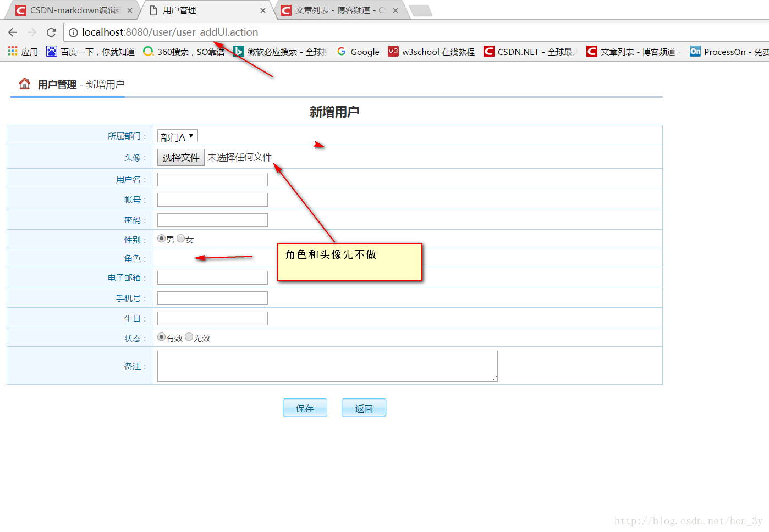The image size is (769, 532).
Task: Go back with the browser back arrow
Action: (13, 32)
